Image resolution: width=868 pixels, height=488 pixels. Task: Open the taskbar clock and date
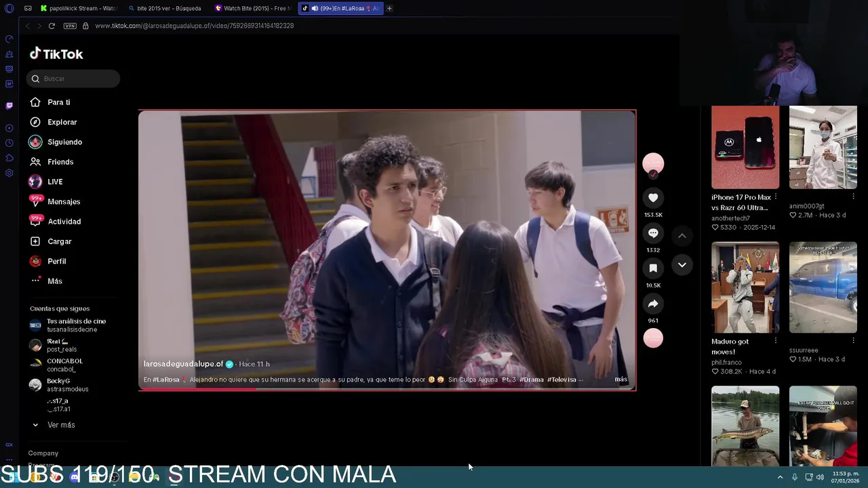tap(845, 477)
